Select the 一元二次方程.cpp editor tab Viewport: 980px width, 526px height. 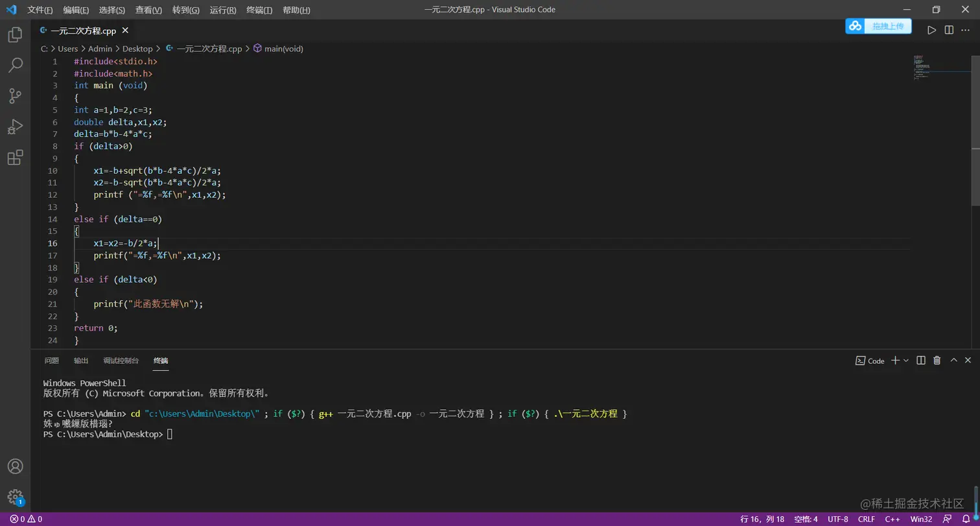point(83,30)
